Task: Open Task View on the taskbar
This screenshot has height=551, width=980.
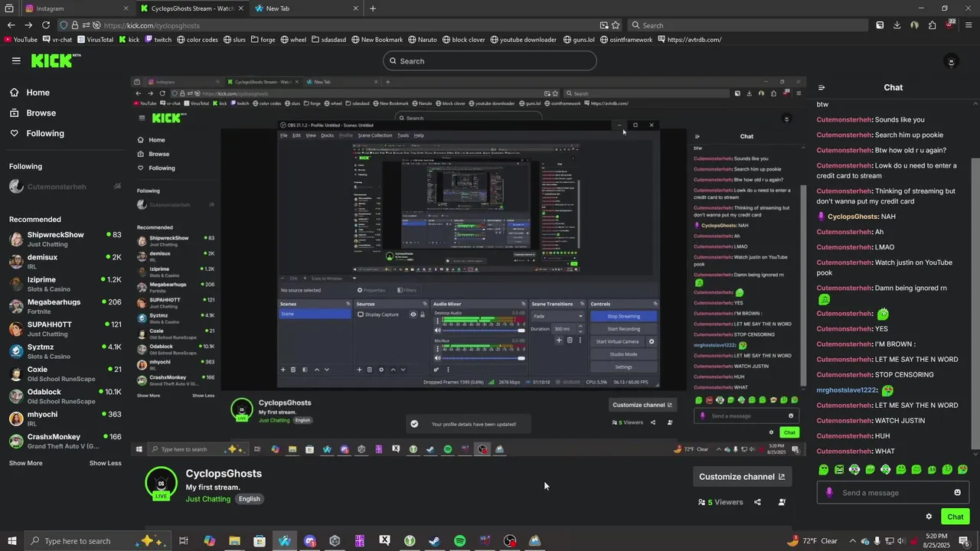Action: (184, 541)
